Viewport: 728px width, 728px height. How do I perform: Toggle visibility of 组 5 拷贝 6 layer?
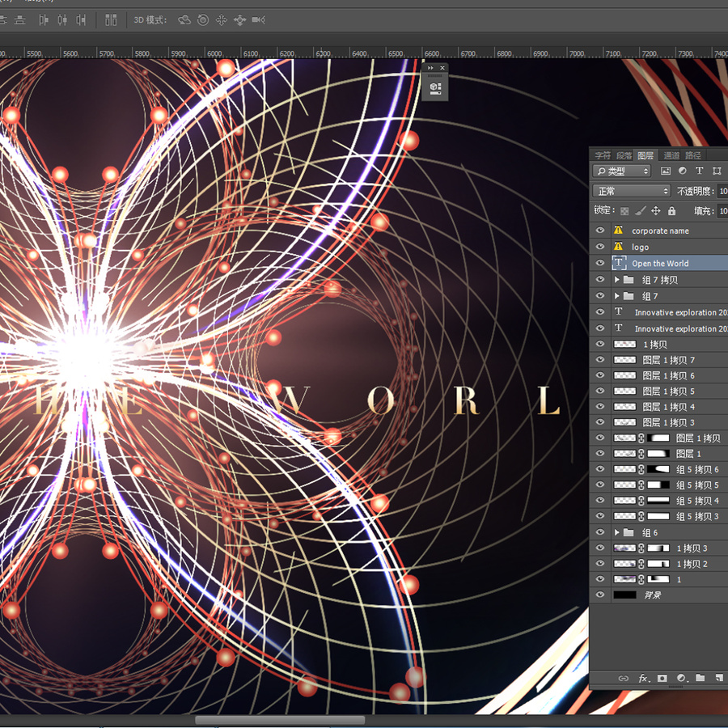[600, 469]
